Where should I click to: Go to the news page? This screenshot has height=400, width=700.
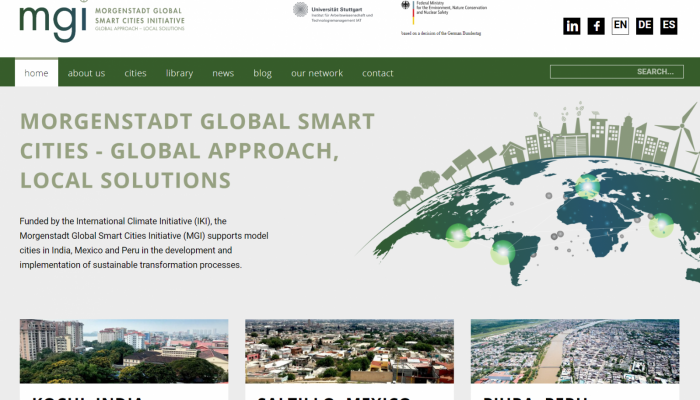pos(223,73)
